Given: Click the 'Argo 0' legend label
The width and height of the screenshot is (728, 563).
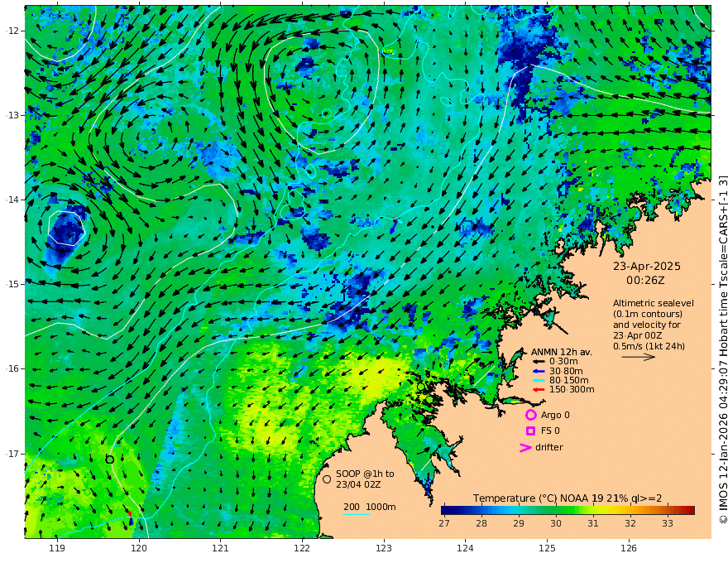Looking at the screenshot, I should point(555,415).
